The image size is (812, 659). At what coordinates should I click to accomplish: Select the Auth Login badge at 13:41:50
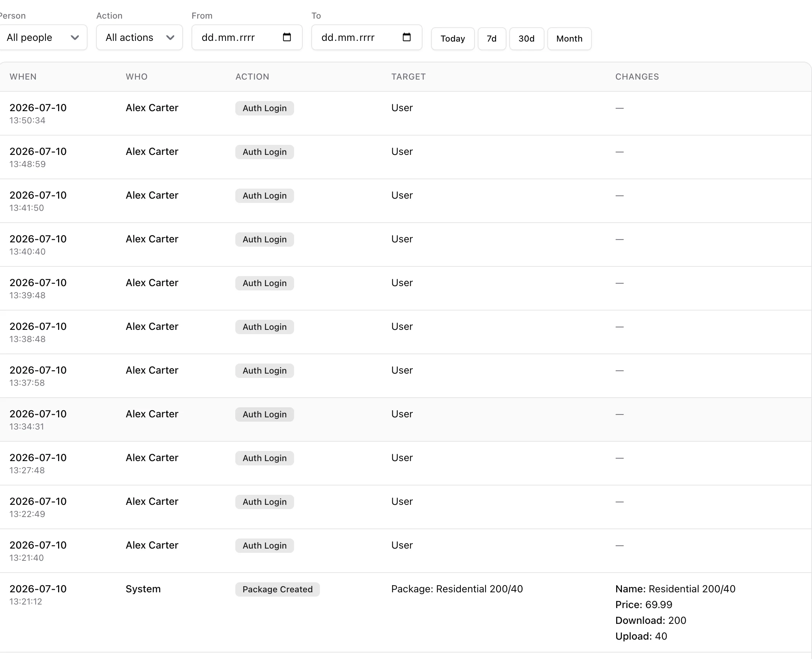pos(264,195)
